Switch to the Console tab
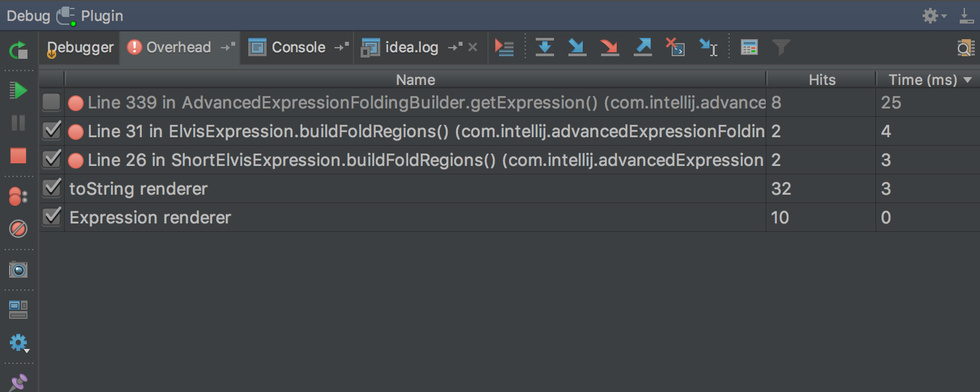The image size is (980, 392). point(298,47)
